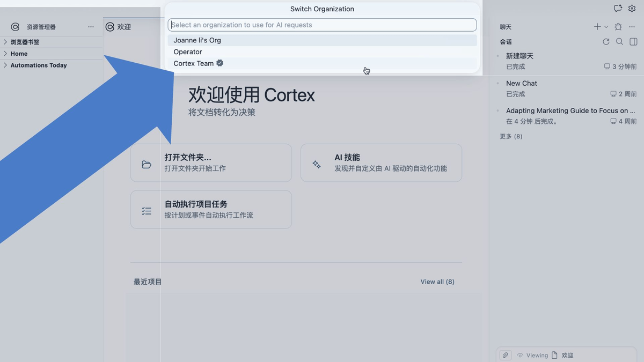Open the AI 技能 skills card
This screenshot has width=644, height=362.
click(x=381, y=162)
